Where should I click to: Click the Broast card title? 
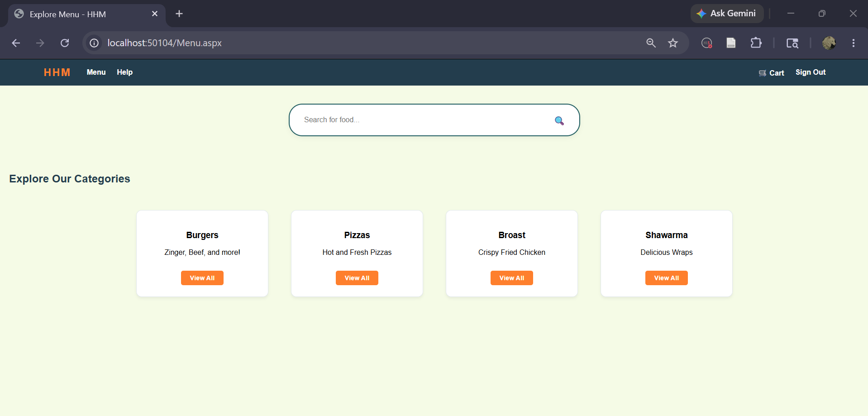(x=512, y=235)
